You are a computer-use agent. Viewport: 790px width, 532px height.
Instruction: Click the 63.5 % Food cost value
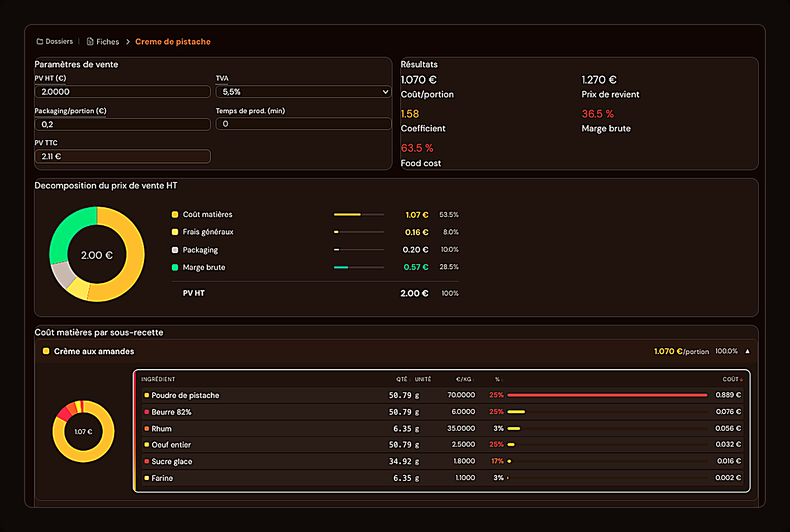tap(417, 148)
